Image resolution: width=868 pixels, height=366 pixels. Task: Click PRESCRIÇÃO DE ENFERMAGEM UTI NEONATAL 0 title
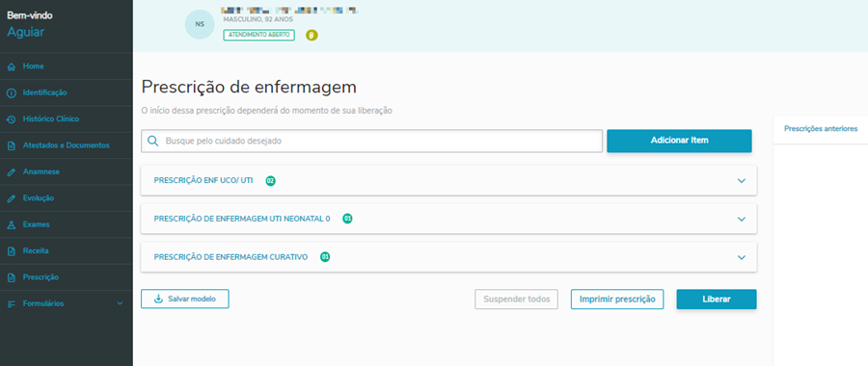coord(242,219)
